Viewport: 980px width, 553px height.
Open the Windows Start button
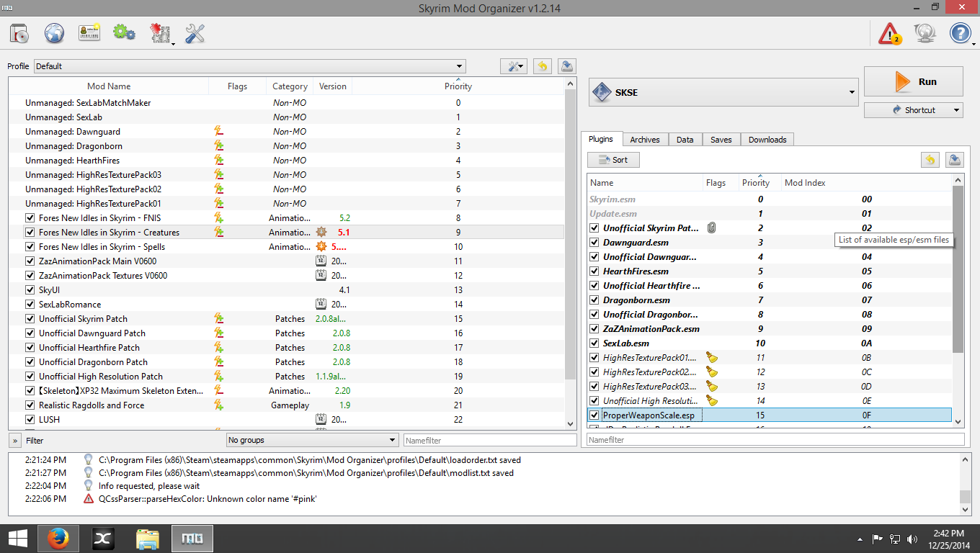coord(17,538)
